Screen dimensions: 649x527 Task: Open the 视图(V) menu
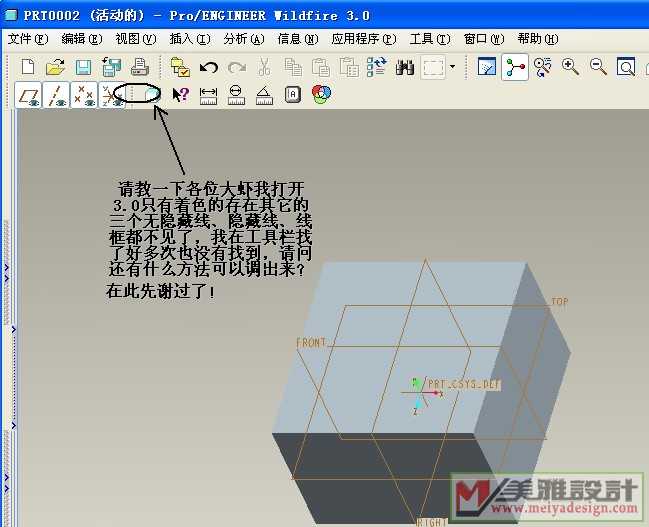(136, 39)
